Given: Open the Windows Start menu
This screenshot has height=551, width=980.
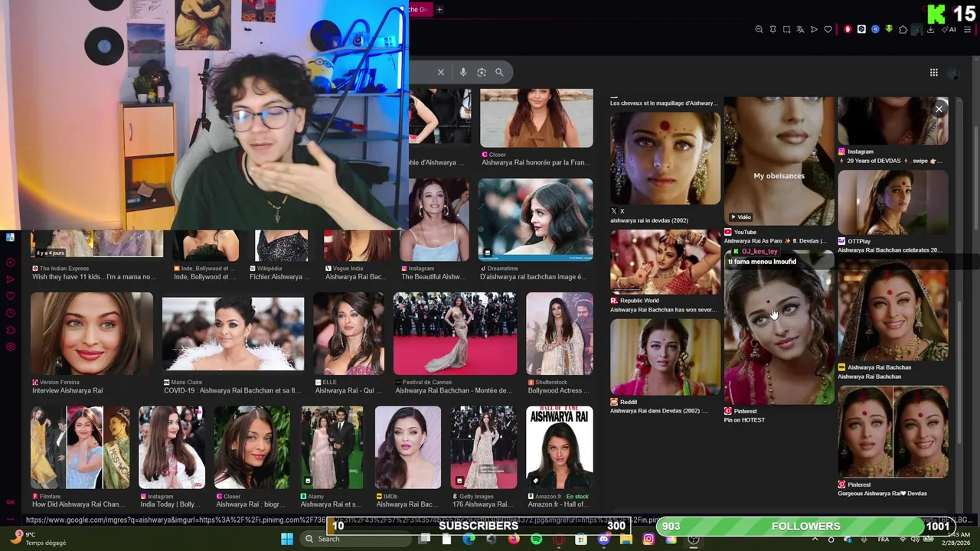Looking at the screenshot, I should pos(287,539).
